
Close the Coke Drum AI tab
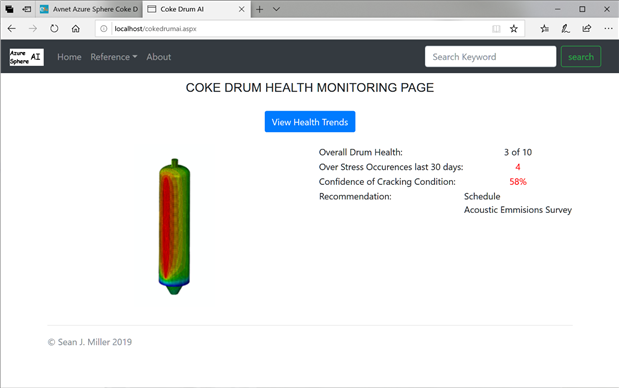(242, 9)
